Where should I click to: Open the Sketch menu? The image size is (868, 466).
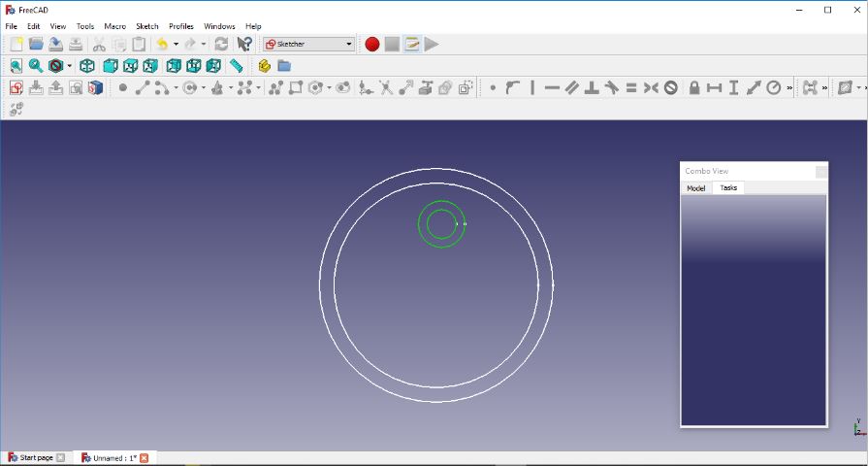point(147,26)
